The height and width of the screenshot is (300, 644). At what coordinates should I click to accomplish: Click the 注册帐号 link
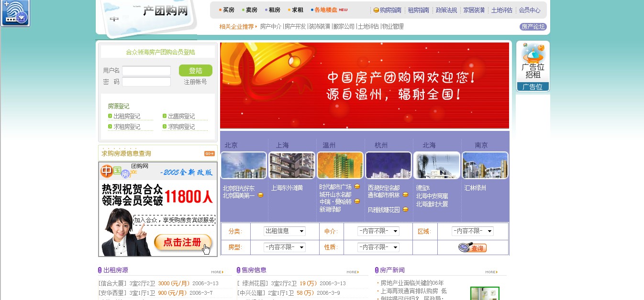[196, 82]
